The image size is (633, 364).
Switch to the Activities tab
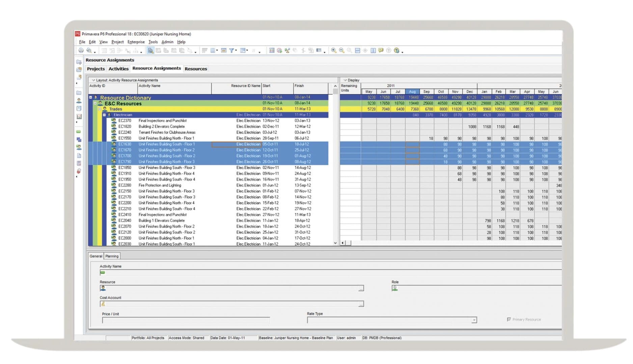pyautogui.click(x=118, y=69)
